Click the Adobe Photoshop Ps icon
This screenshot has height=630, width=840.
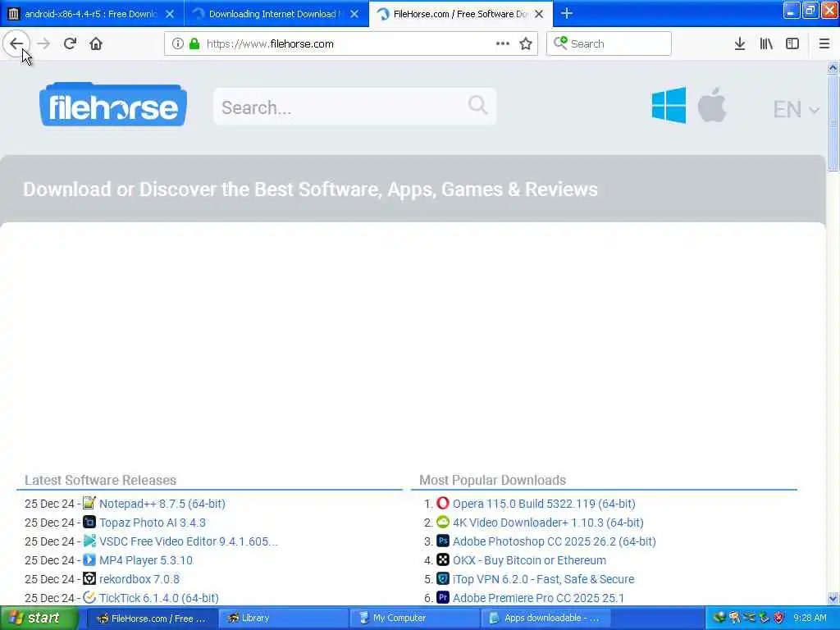[x=443, y=541]
